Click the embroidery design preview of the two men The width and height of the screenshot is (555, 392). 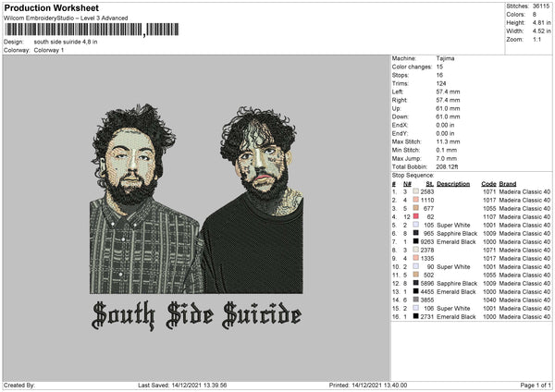[x=196, y=199]
